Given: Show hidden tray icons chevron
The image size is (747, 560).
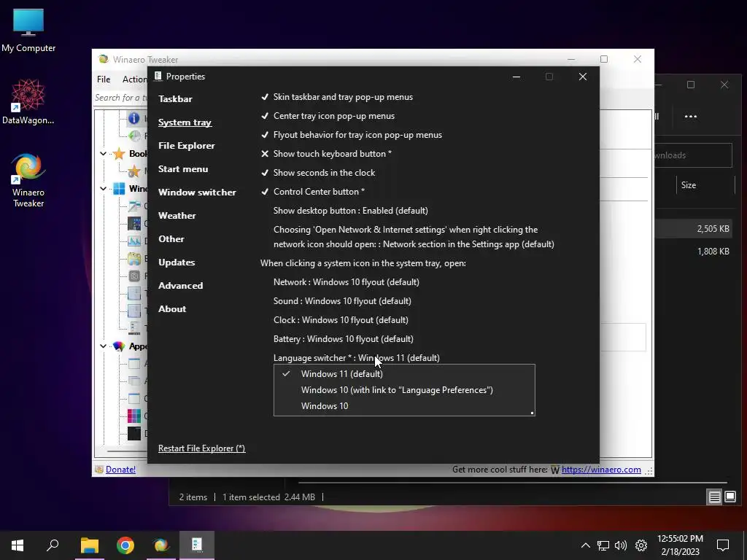Looking at the screenshot, I should [x=586, y=545].
